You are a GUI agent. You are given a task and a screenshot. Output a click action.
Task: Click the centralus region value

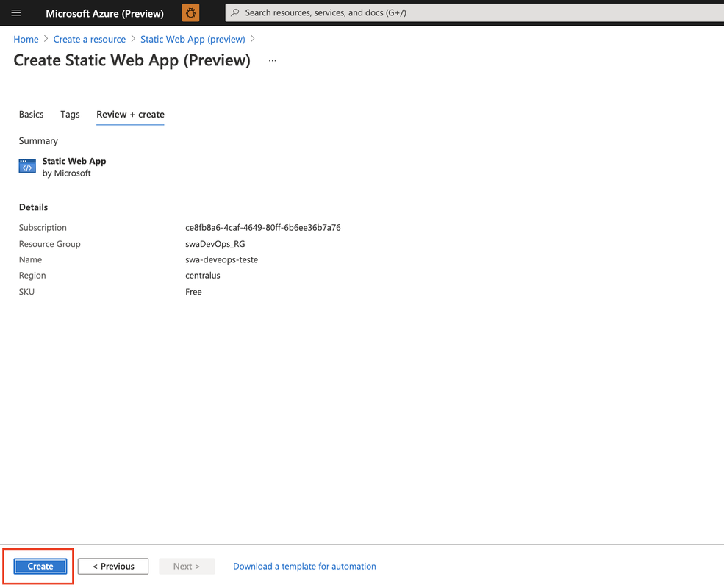click(x=203, y=276)
